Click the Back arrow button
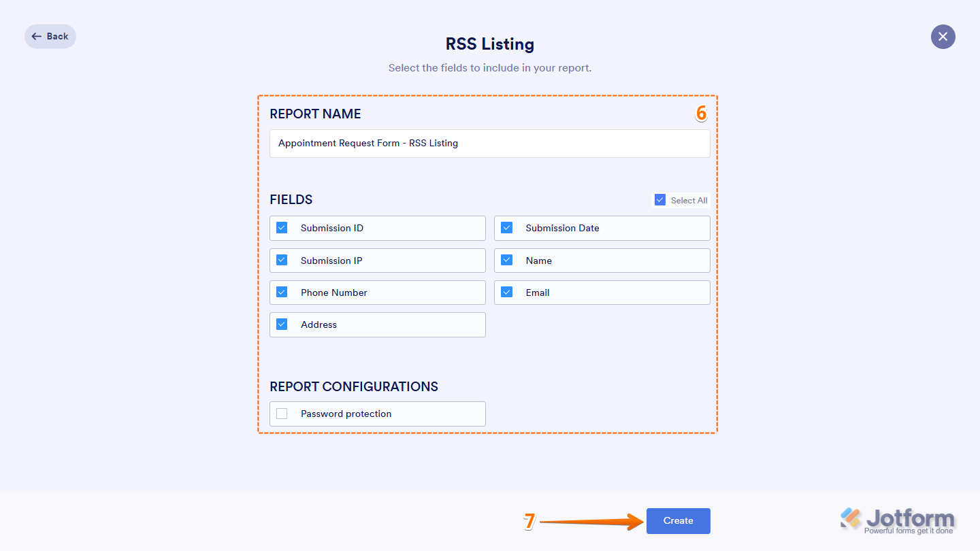This screenshot has height=551, width=980. (50, 37)
